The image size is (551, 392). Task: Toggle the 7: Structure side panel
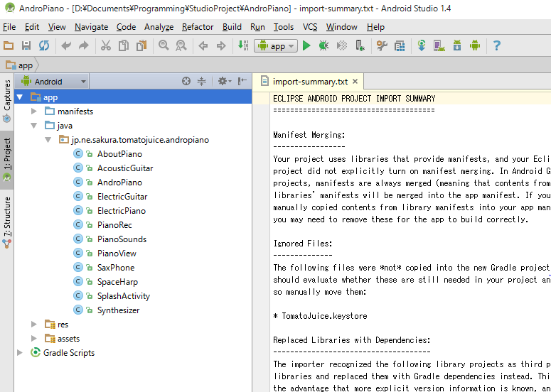7,221
